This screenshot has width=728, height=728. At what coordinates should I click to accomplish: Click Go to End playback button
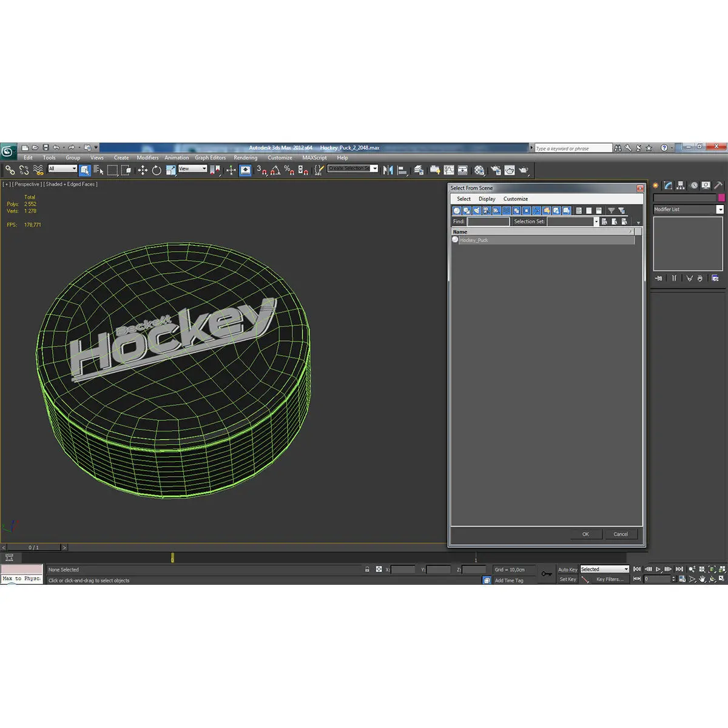pos(679,569)
